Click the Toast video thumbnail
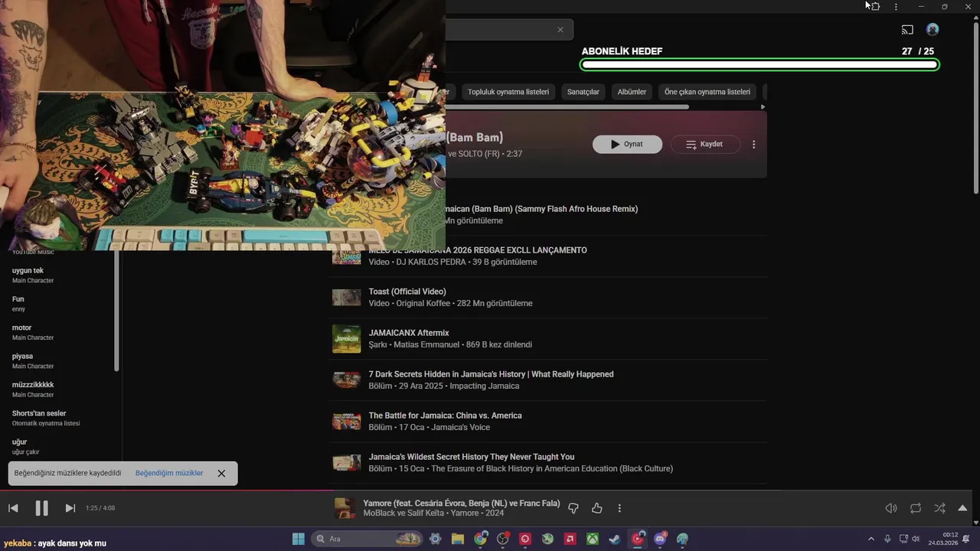 [346, 297]
